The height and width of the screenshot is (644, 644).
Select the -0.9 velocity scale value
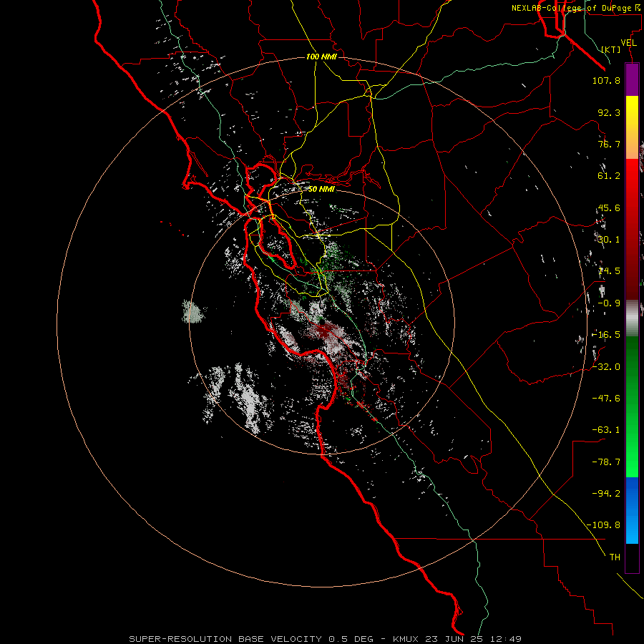(x=609, y=303)
